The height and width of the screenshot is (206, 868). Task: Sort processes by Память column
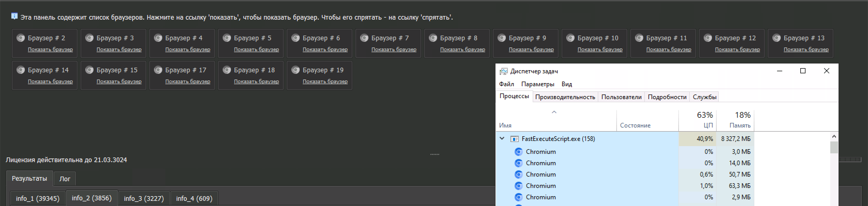pyautogui.click(x=739, y=120)
